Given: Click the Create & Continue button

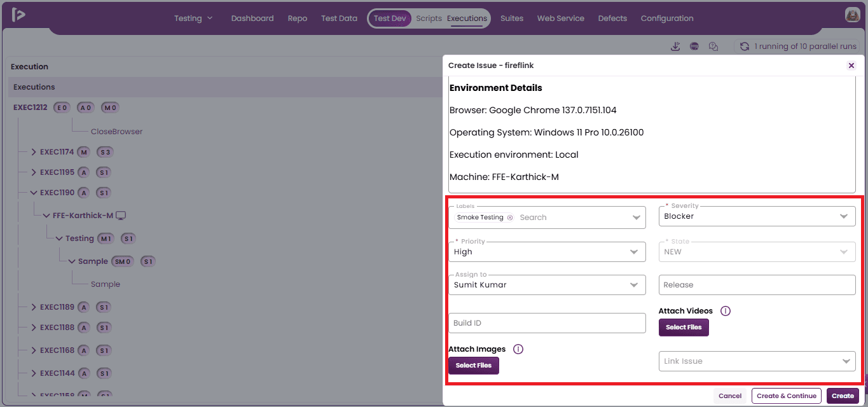Looking at the screenshot, I should 787,396.
